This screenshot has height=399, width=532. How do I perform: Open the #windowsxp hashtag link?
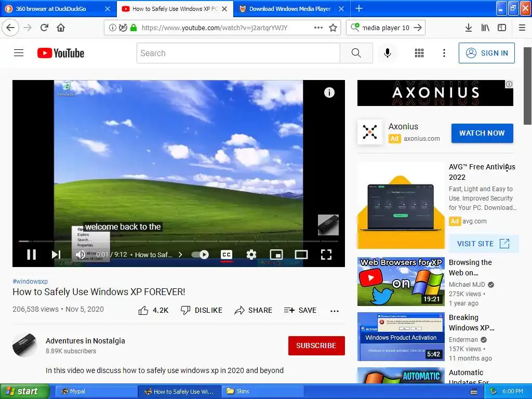coord(30,281)
